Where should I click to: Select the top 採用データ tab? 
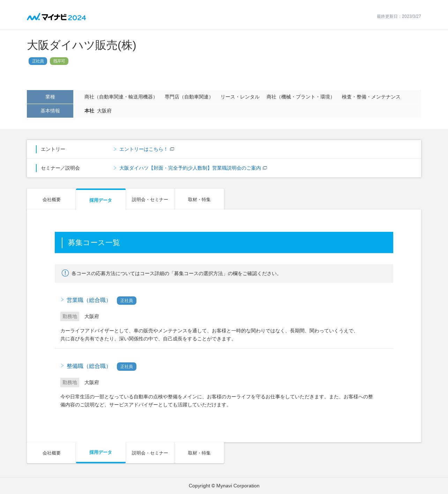[101, 200]
